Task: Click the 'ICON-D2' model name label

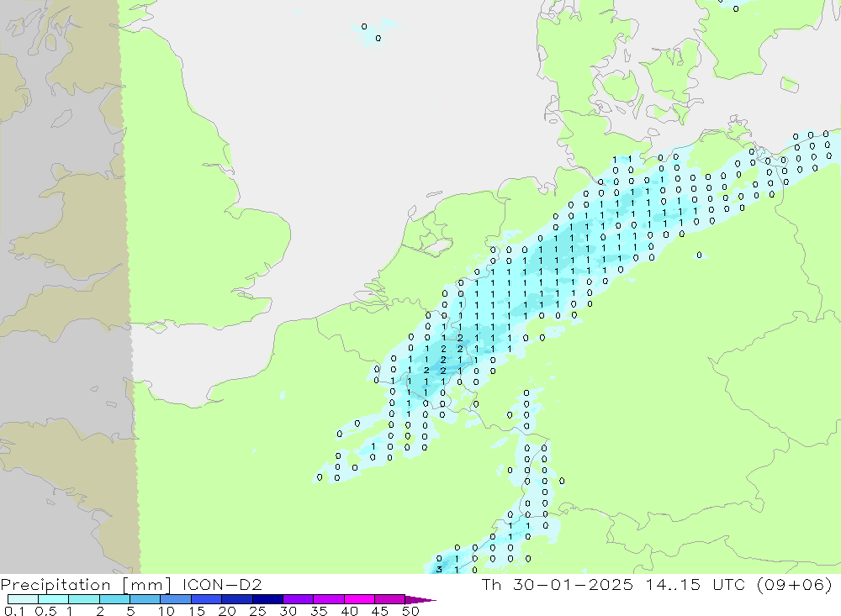Action: coord(222,584)
